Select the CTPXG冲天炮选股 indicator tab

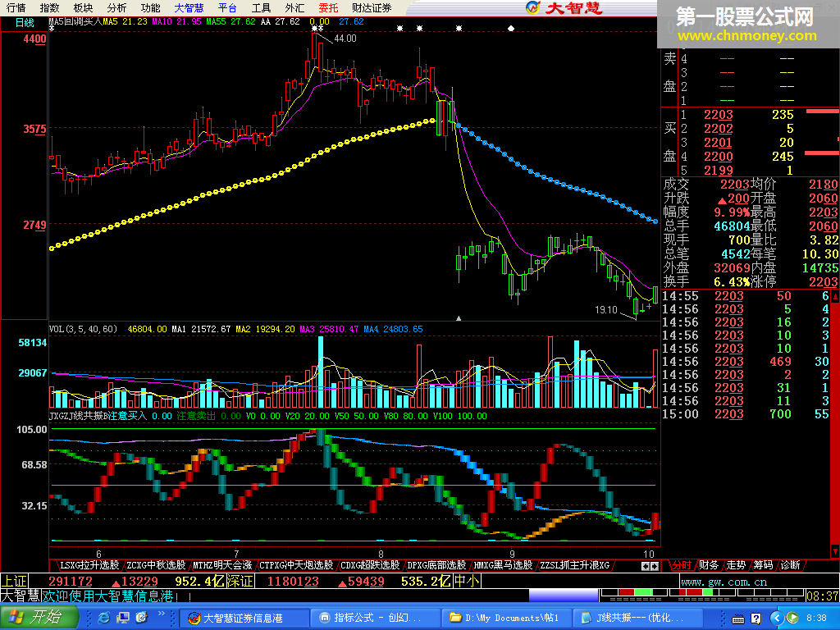(x=295, y=565)
